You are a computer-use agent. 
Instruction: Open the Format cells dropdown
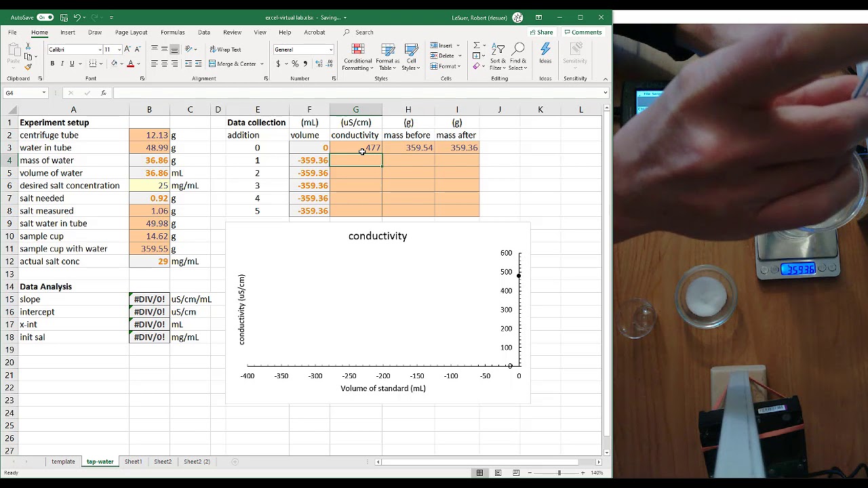pyautogui.click(x=446, y=66)
